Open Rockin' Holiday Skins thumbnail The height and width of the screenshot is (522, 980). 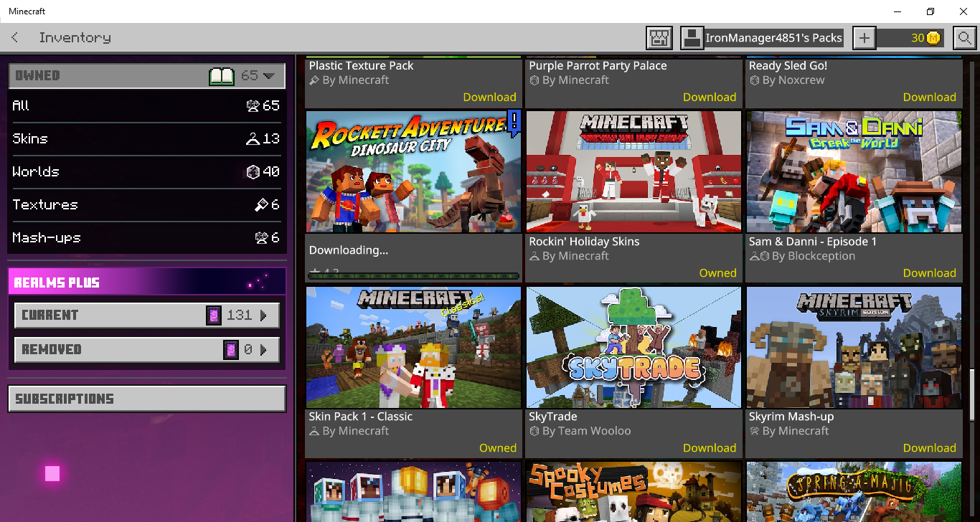coord(633,171)
